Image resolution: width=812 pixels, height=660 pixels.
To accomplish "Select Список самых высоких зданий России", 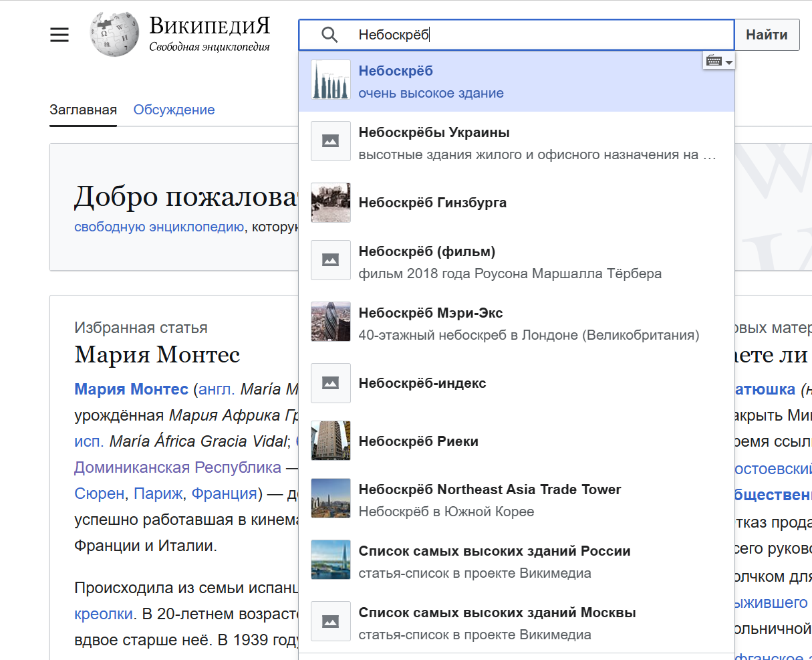I will point(517,561).
